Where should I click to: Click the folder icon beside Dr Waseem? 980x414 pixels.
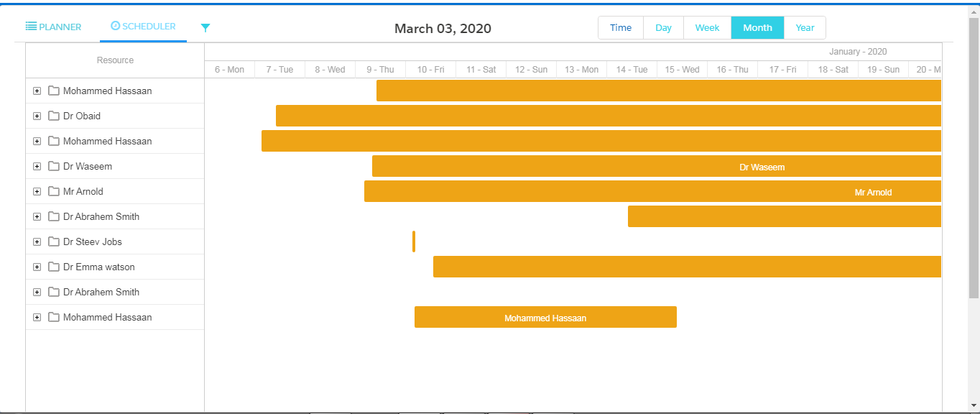click(54, 166)
